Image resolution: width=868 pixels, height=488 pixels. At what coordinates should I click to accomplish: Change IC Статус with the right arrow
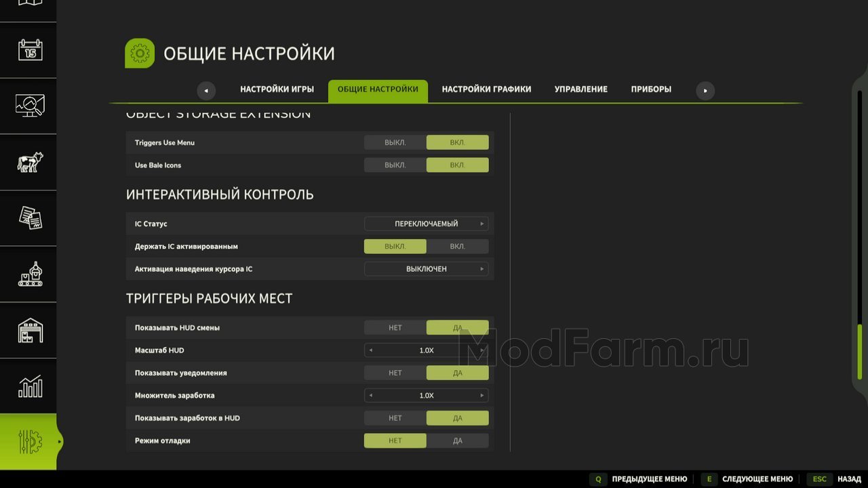coord(482,224)
